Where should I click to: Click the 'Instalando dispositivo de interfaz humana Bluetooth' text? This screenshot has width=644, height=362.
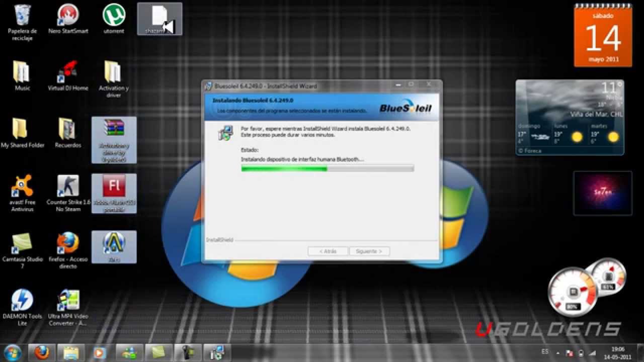[302, 159]
